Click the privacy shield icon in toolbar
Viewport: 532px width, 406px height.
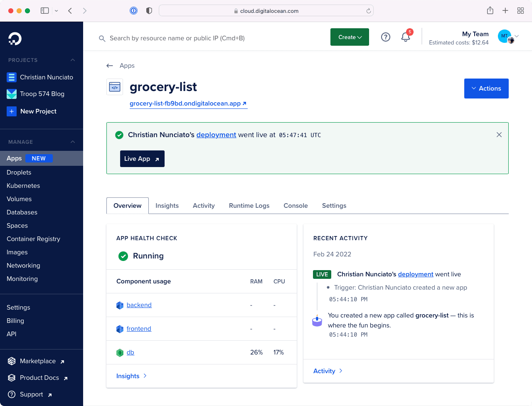pyautogui.click(x=149, y=11)
